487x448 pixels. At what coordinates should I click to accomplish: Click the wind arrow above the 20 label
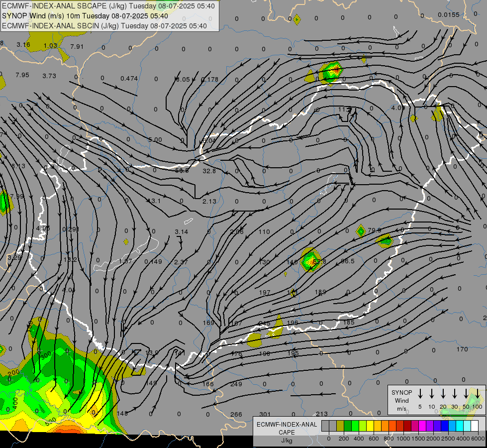(443, 393)
